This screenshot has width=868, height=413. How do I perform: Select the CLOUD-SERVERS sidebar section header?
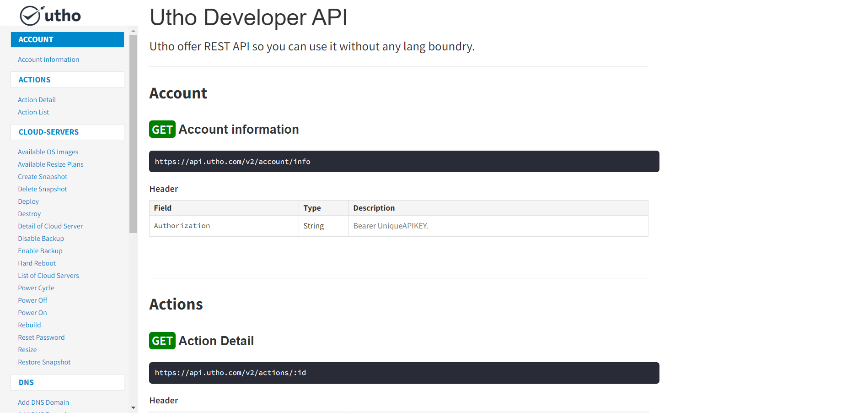pyautogui.click(x=67, y=132)
